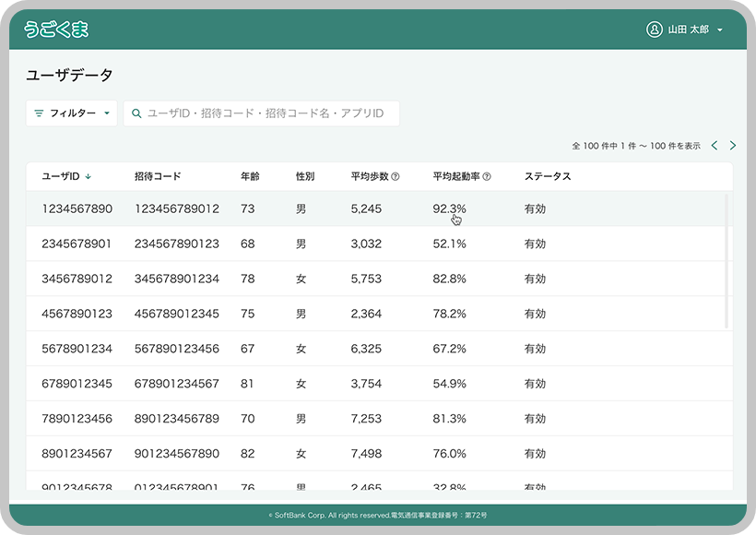Show help for 平均歩数 column
This screenshot has height=535, width=756.
pos(396,176)
